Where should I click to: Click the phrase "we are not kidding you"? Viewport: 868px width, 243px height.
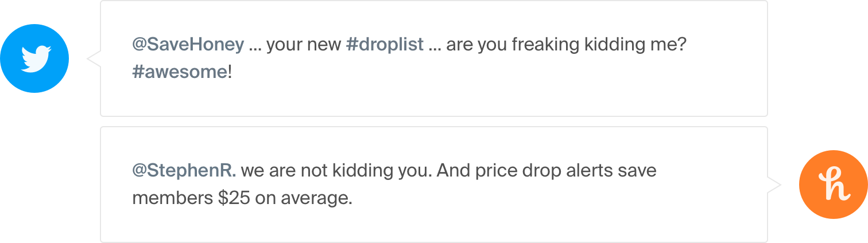(x=335, y=171)
